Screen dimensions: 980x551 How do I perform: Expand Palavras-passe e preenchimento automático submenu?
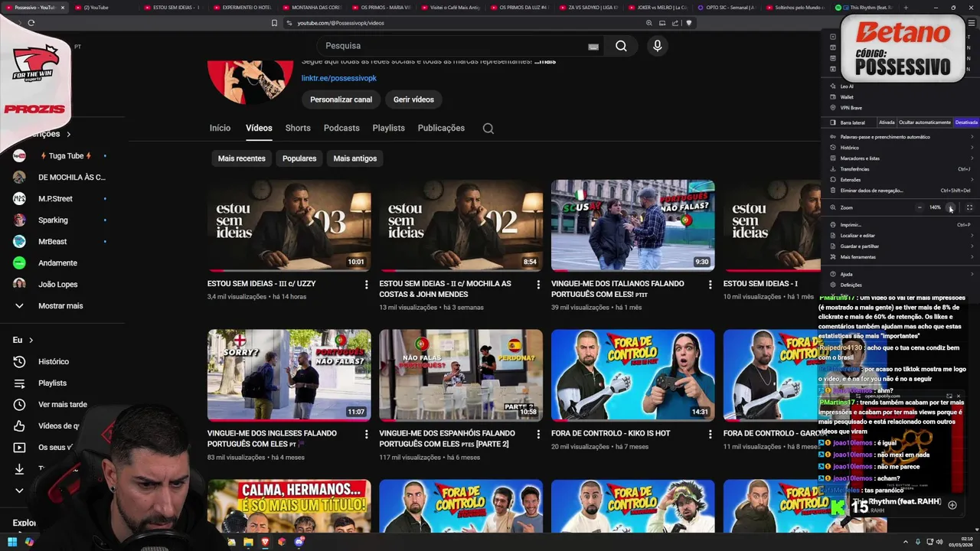pos(901,137)
